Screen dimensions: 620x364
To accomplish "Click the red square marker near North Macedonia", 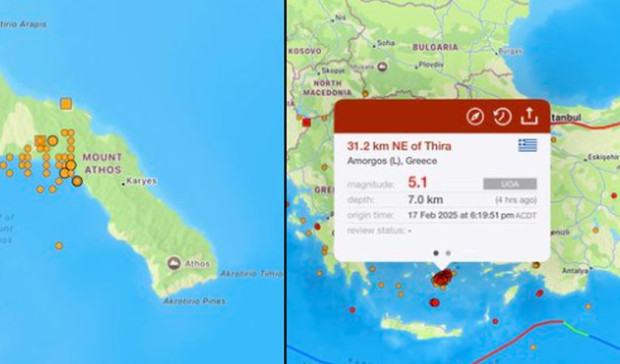I will (x=306, y=123).
